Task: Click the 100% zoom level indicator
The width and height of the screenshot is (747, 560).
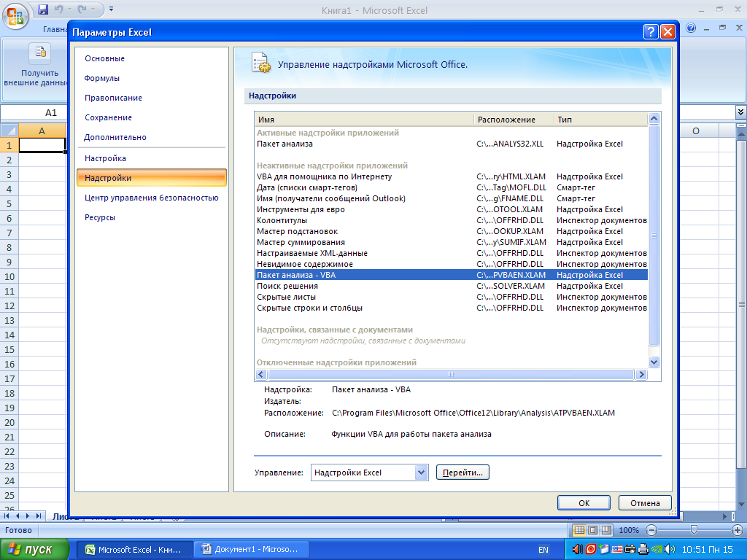Action: pos(629,530)
